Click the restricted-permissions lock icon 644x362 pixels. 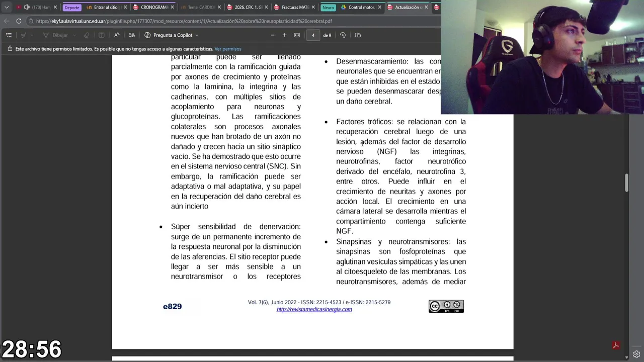[10, 49]
